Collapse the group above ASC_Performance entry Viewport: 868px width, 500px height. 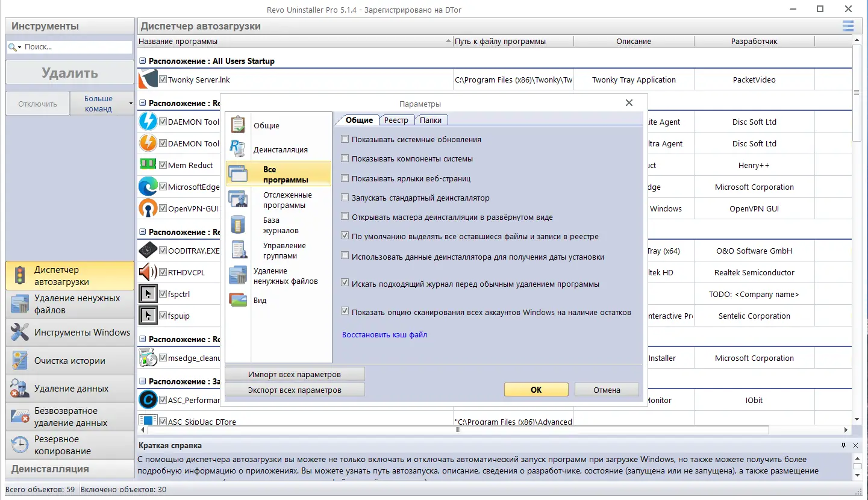pyautogui.click(x=143, y=381)
